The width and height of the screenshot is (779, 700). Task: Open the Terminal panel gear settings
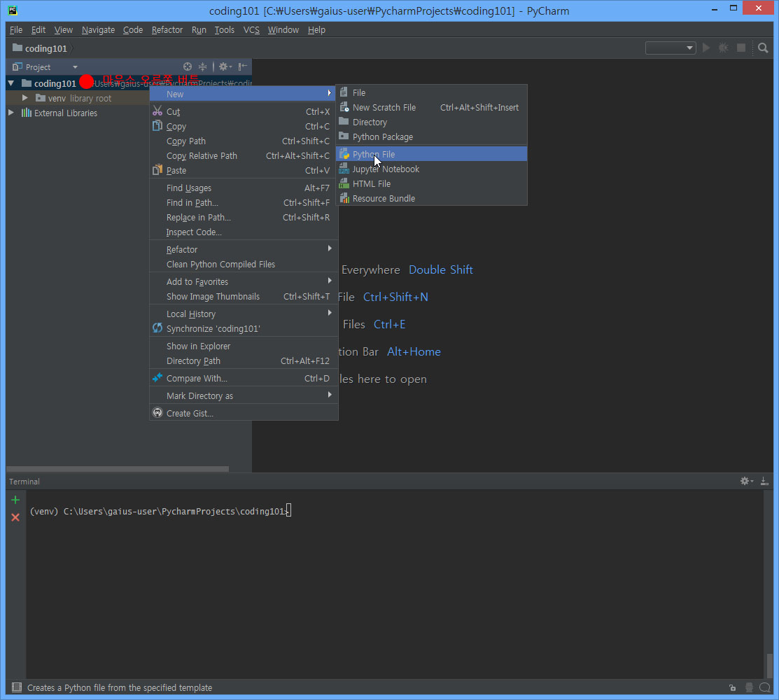point(746,481)
